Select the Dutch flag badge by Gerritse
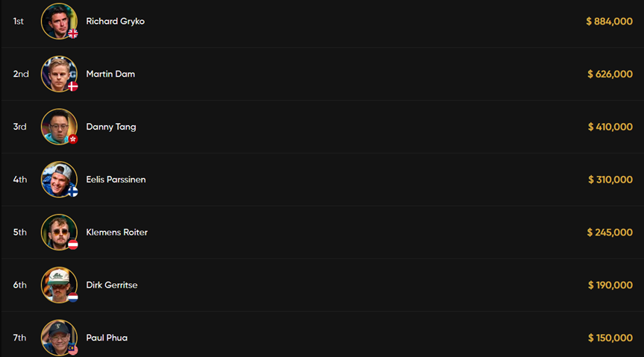The width and height of the screenshot is (644, 357). point(73,297)
